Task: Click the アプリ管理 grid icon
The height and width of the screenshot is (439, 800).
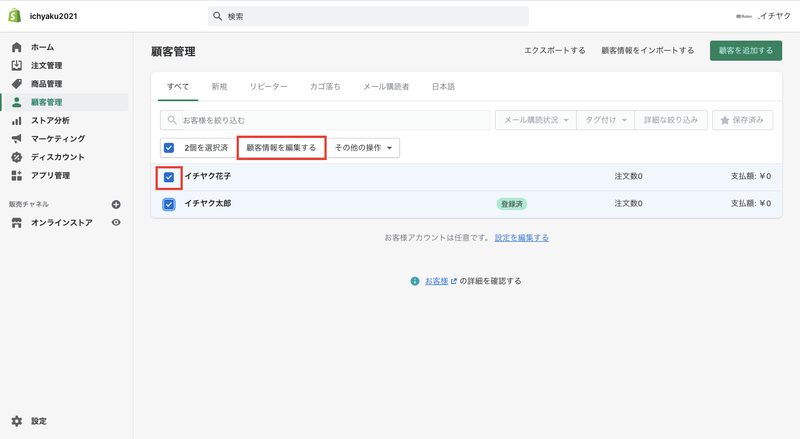Action: [x=17, y=176]
